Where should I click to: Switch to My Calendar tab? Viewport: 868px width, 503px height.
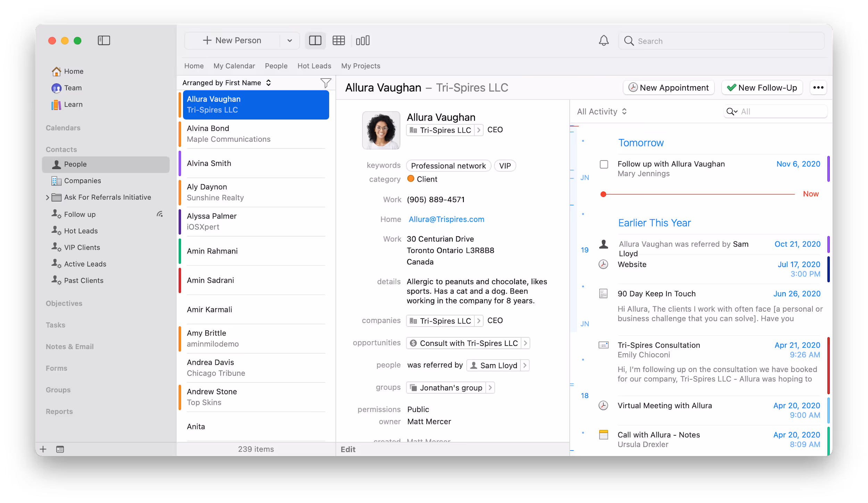pos(234,66)
